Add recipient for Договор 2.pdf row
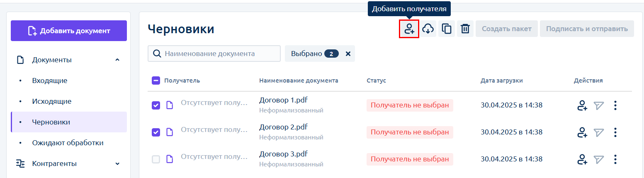The width and height of the screenshot is (644, 178). (x=582, y=132)
